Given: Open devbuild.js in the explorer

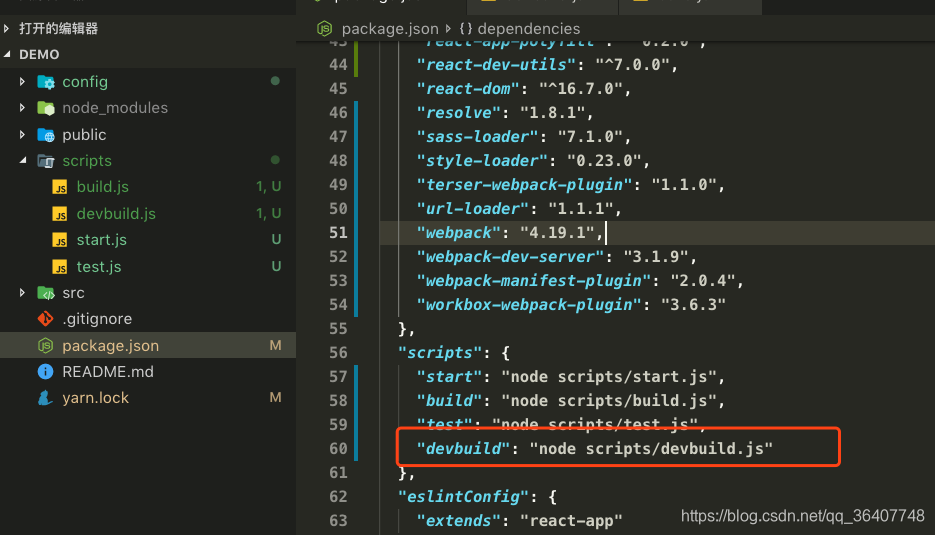Looking at the screenshot, I should [116, 214].
